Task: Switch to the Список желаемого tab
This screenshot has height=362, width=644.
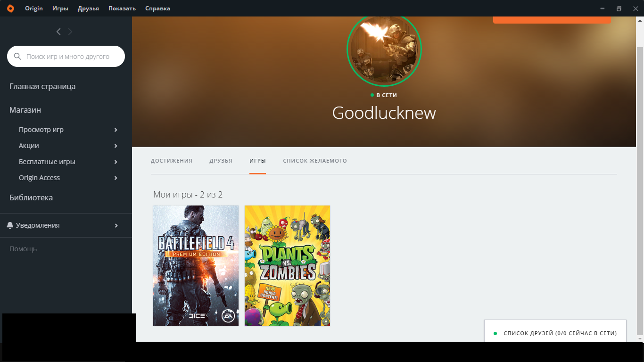Action: pos(315,161)
